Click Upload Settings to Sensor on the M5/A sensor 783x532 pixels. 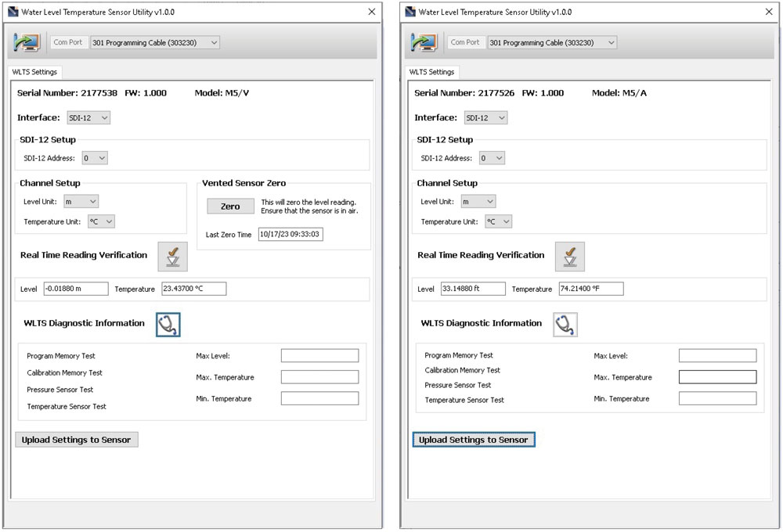[473, 439]
